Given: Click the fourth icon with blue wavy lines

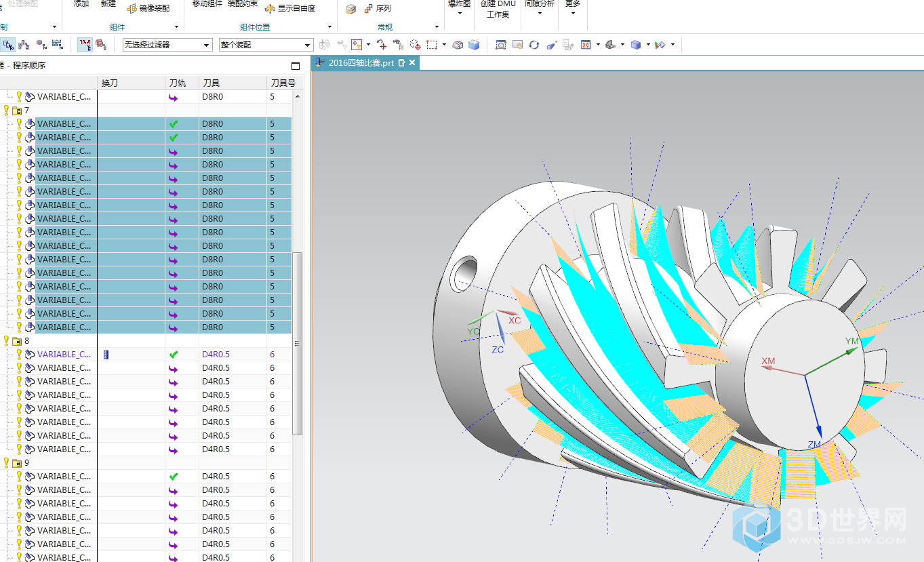Looking at the screenshot, I should point(58,45).
